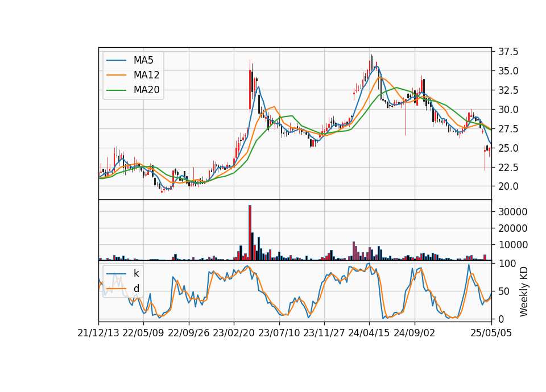Click the 24/04/15 date label
This screenshot has width=546, height=392.
(x=369, y=333)
